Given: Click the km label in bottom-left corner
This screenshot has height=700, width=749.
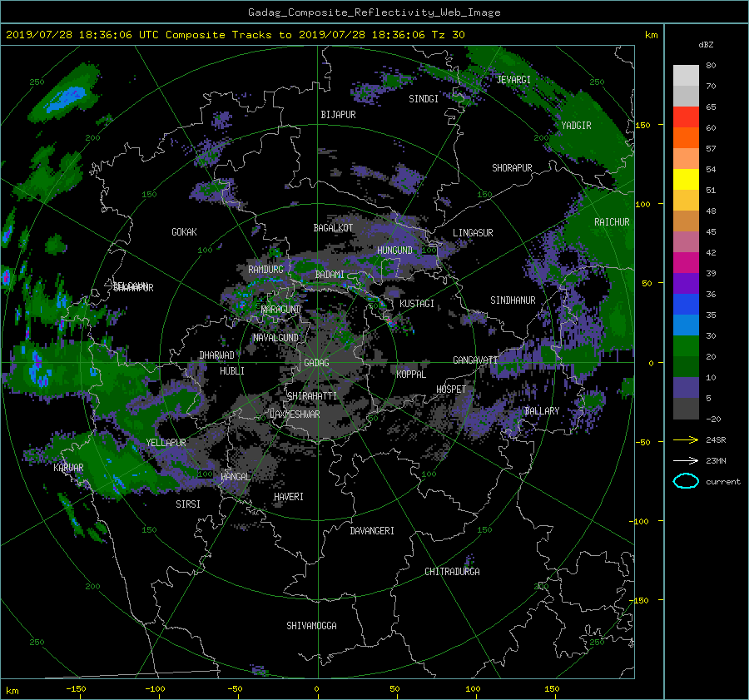Looking at the screenshot, I should pos(12,691).
